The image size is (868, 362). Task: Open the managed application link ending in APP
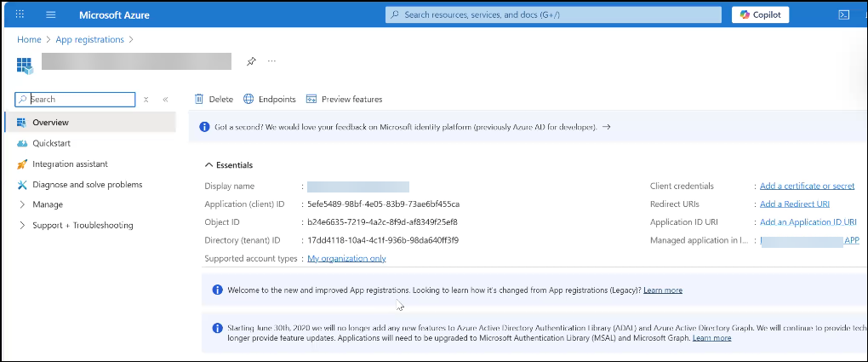[810, 240]
